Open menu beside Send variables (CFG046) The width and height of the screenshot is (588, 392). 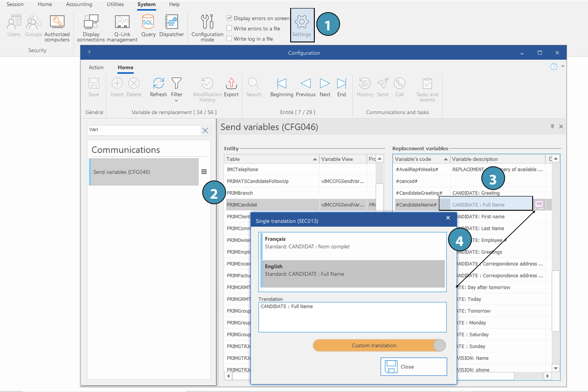(x=204, y=172)
